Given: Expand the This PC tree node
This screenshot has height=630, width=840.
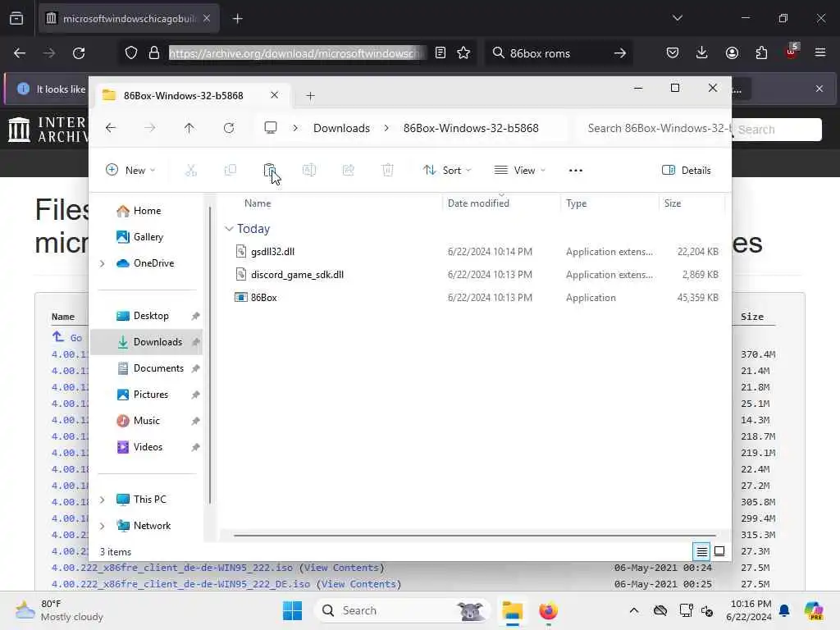Looking at the screenshot, I should click(102, 500).
